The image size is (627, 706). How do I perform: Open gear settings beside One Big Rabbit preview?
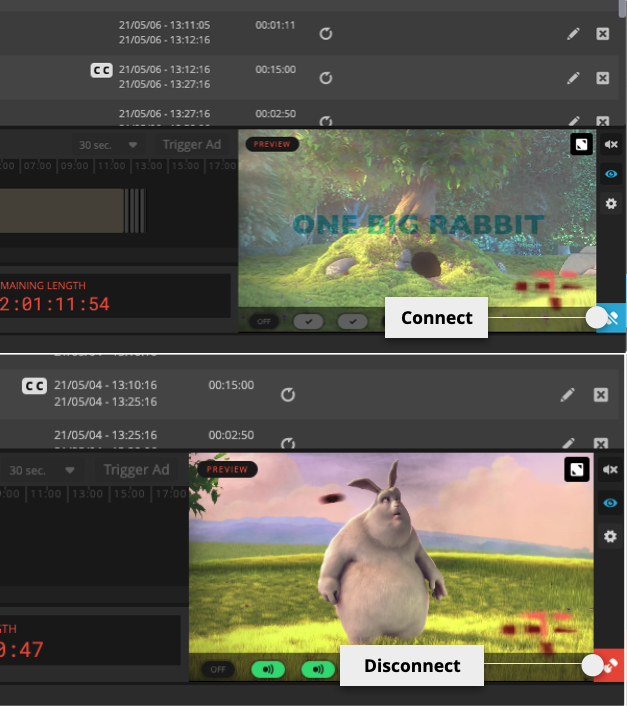(611, 204)
